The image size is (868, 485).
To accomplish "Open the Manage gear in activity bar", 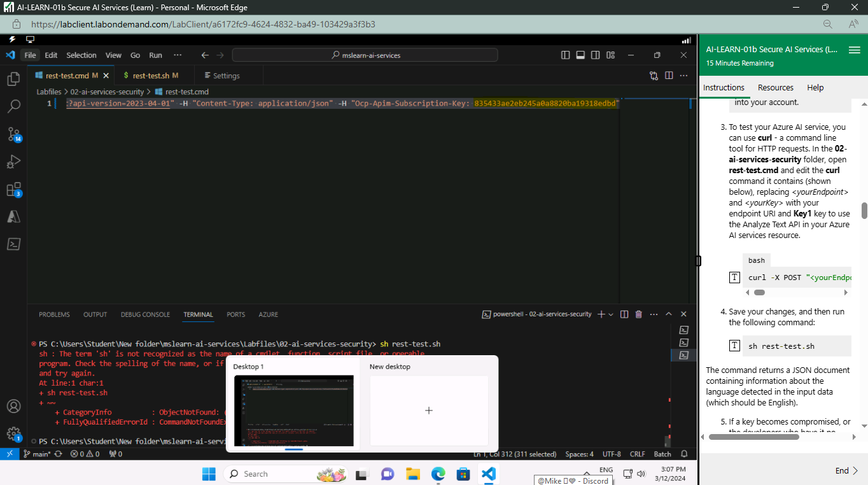I will (13, 434).
